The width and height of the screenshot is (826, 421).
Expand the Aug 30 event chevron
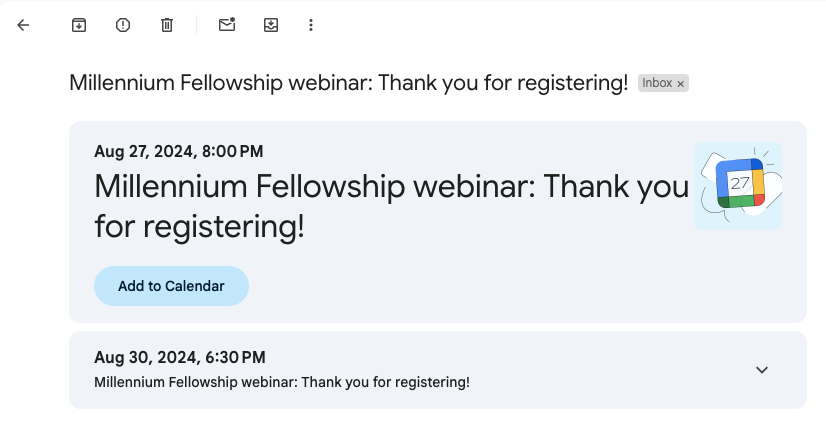[762, 370]
